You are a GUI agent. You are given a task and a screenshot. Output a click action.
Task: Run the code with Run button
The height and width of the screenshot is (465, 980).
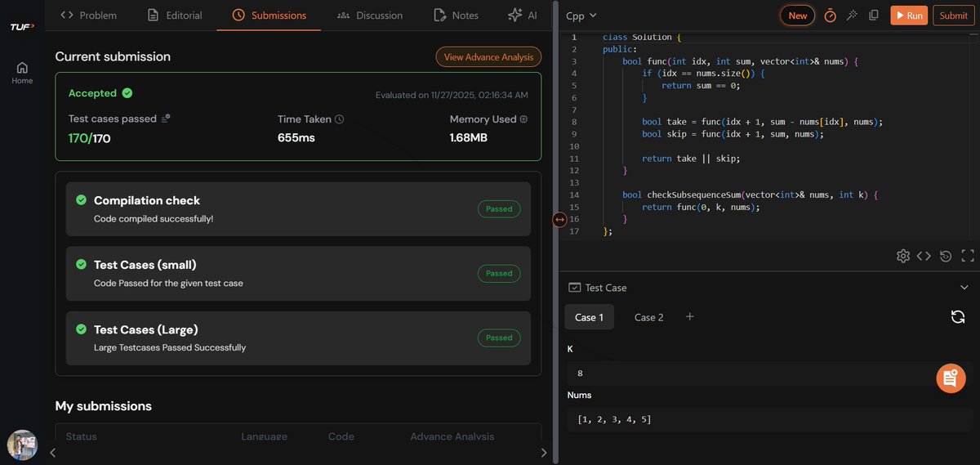coord(909,16)
